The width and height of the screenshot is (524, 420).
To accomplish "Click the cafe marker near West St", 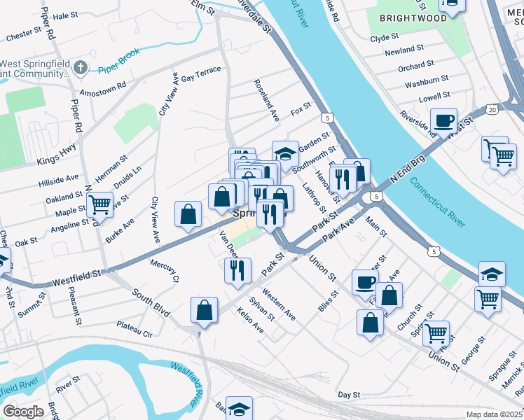I will click(x=443, y=122).
